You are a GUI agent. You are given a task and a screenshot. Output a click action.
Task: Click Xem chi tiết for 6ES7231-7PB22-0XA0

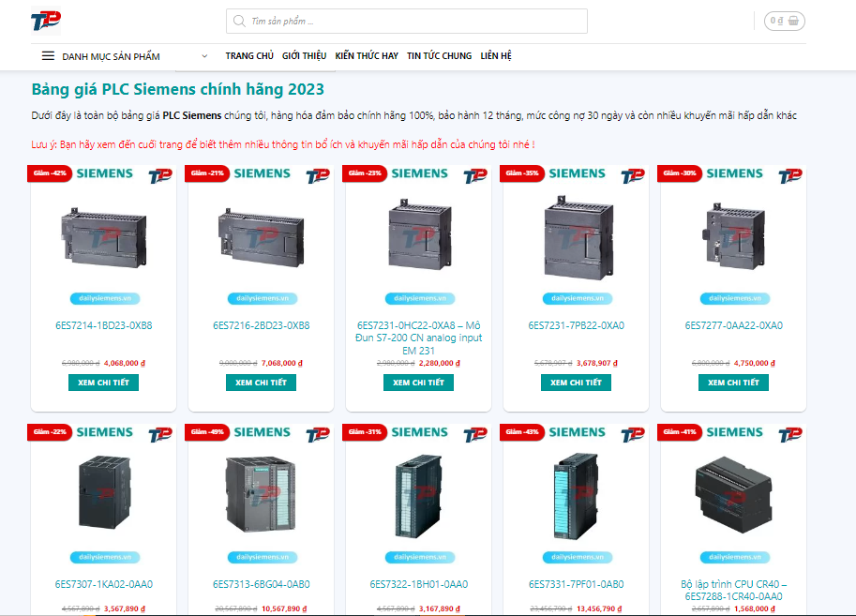(x=576, y=383)
